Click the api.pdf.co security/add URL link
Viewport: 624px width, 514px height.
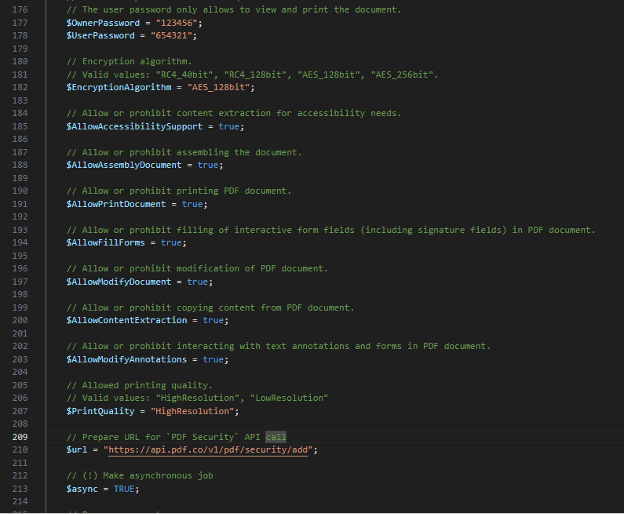(208, 450)
